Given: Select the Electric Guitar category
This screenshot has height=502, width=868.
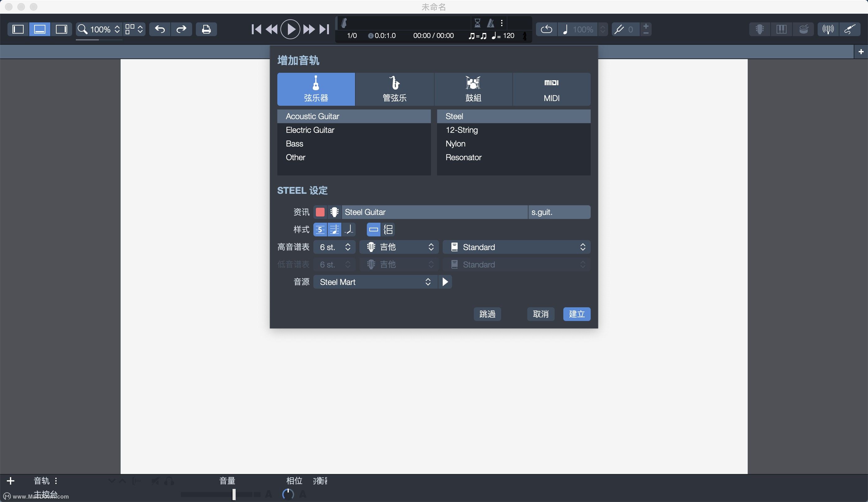Looking at the screenshot, I should [x=310, y=130].
